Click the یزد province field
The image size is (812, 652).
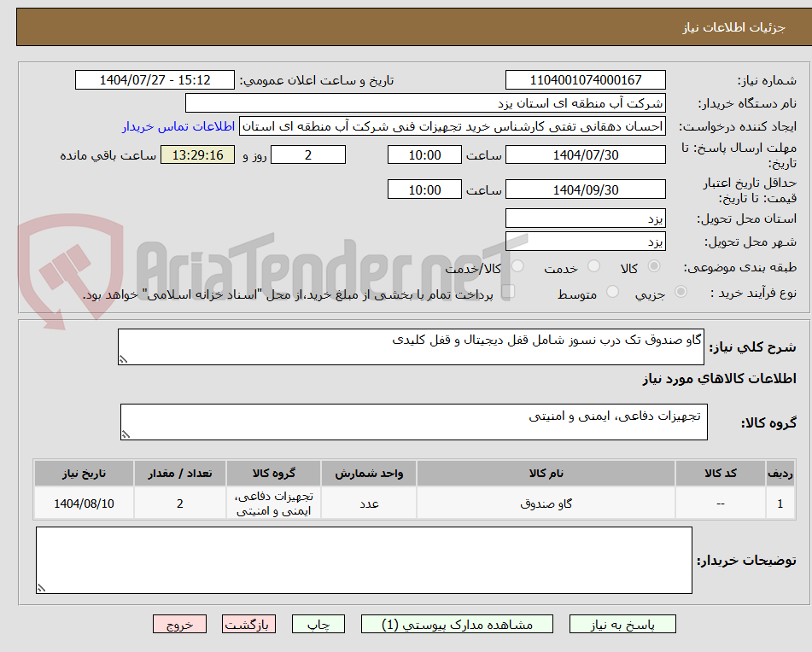585,218
